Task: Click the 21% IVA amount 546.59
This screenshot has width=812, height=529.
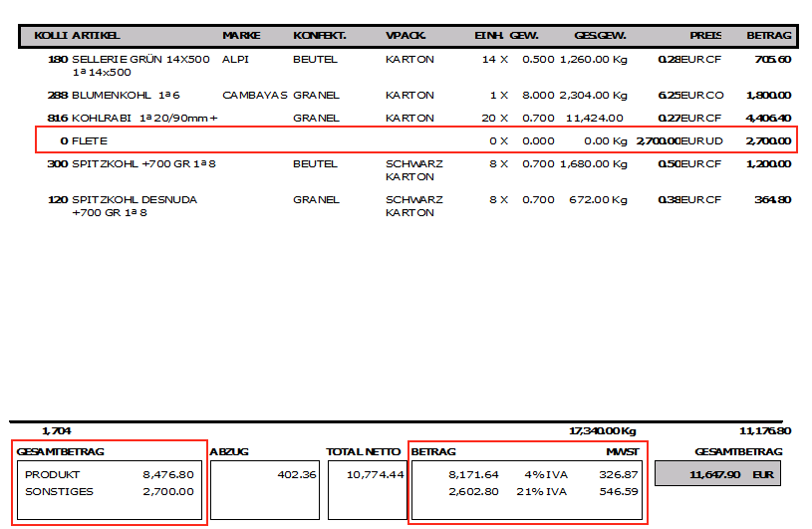Action: pos(619,492)
